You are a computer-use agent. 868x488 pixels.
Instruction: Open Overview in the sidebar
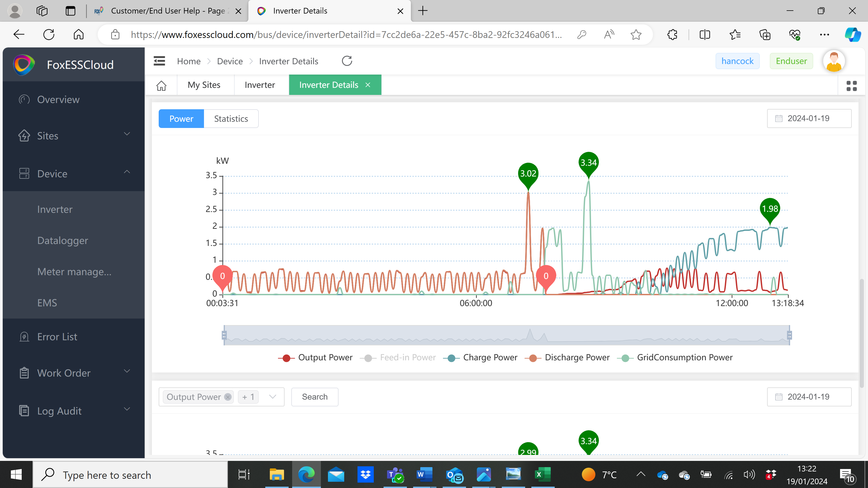pyautogui.click(x=58, y=99)
